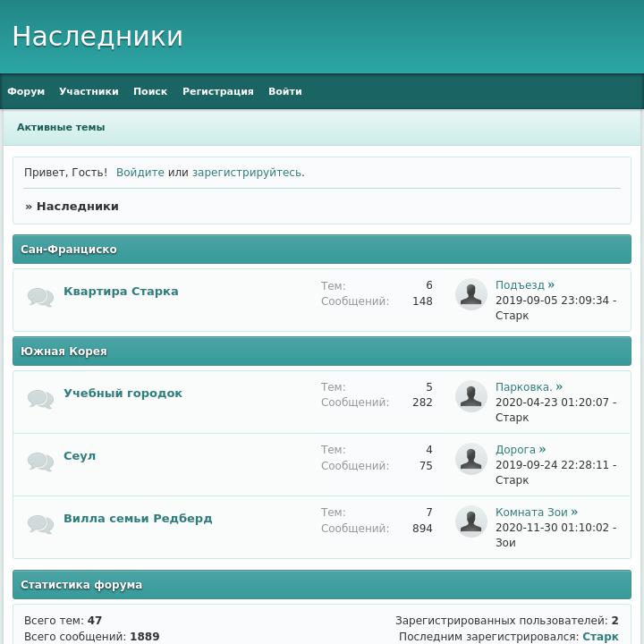Click the speech bubble icon beside Вилла семьи Редберд
The width and height of the screenshot is (644, 644).
click(40, 524)
